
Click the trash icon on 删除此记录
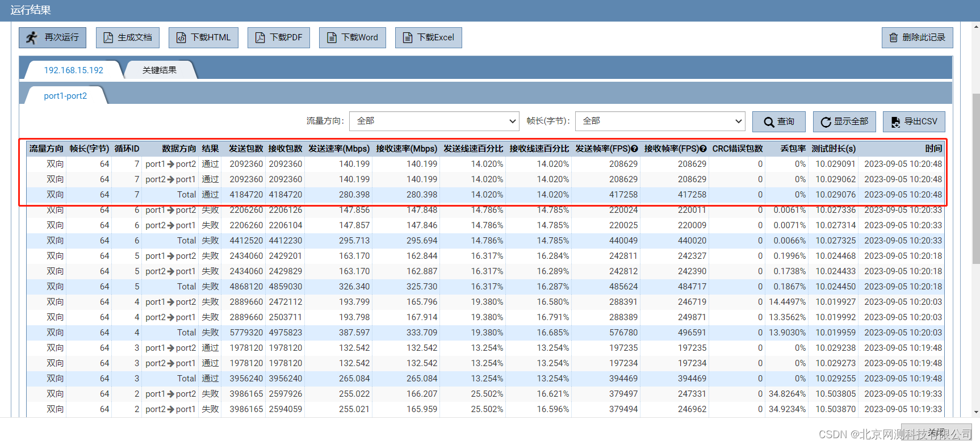tap(894, 37)
